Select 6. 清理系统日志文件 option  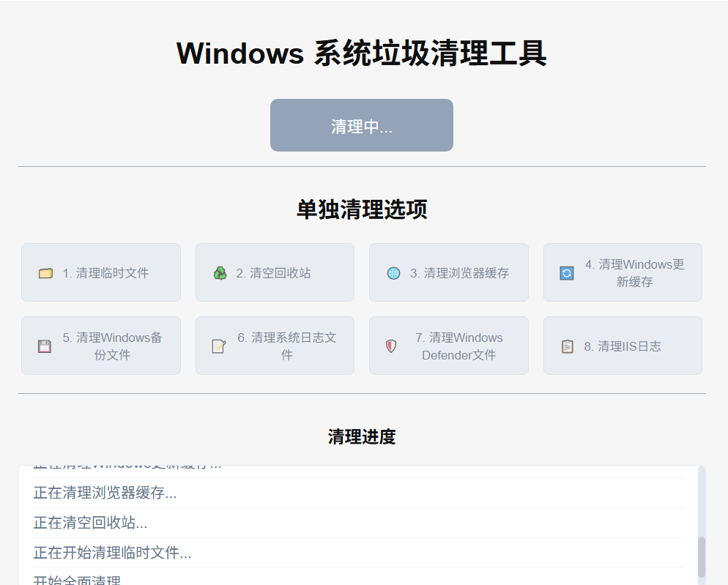(x=275, y=346)
